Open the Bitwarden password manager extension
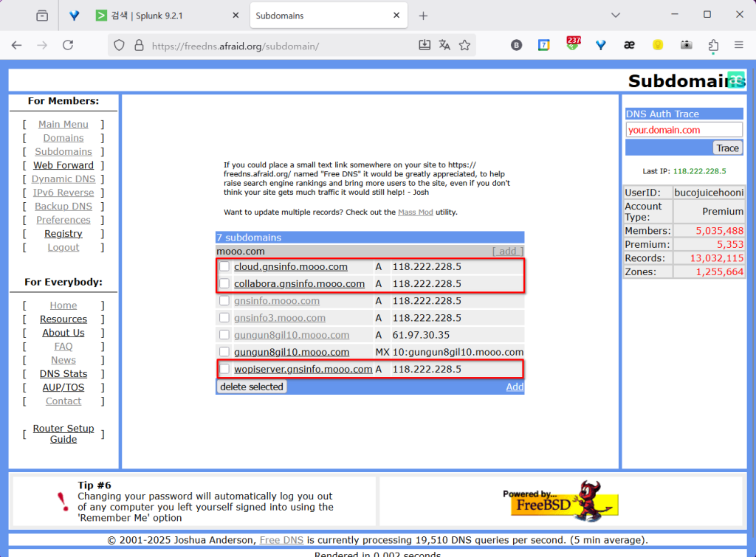Image resolution: width=756 pixels, height=557 pixels. [516, 45]
